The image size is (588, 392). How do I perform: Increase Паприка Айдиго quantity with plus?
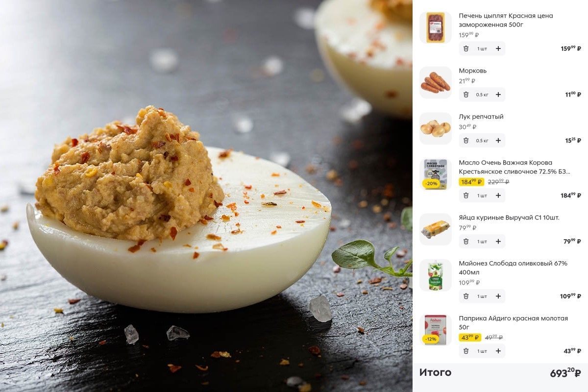[x=498, y=351]
